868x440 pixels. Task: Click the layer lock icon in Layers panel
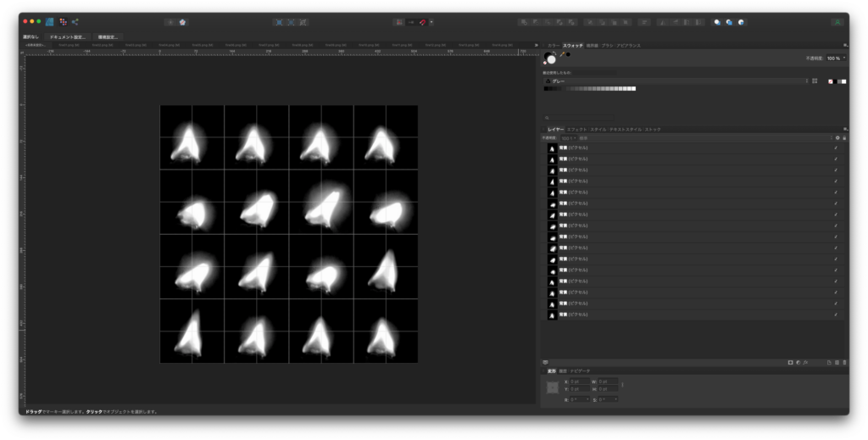tap(844, 137)
